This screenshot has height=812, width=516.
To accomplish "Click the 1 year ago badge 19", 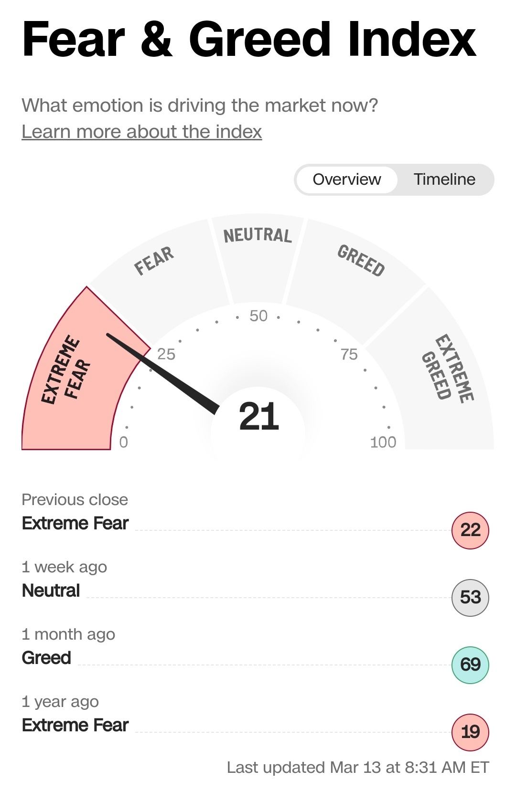I will coord(470,732).
